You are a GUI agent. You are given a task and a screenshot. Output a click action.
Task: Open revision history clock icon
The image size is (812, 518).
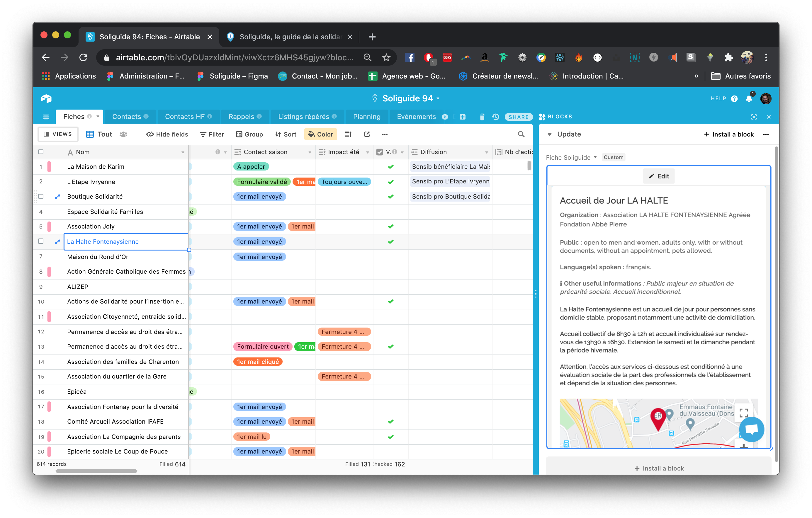[x=495, y=117]
